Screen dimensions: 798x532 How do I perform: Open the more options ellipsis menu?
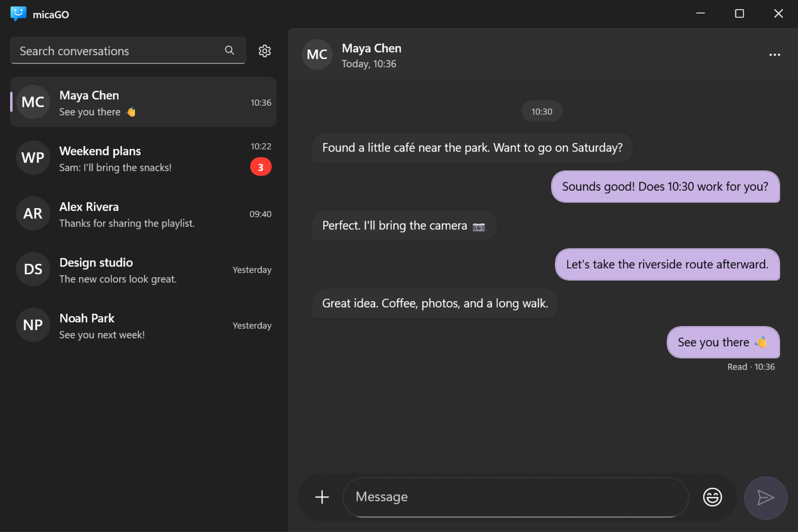(775, 55)
